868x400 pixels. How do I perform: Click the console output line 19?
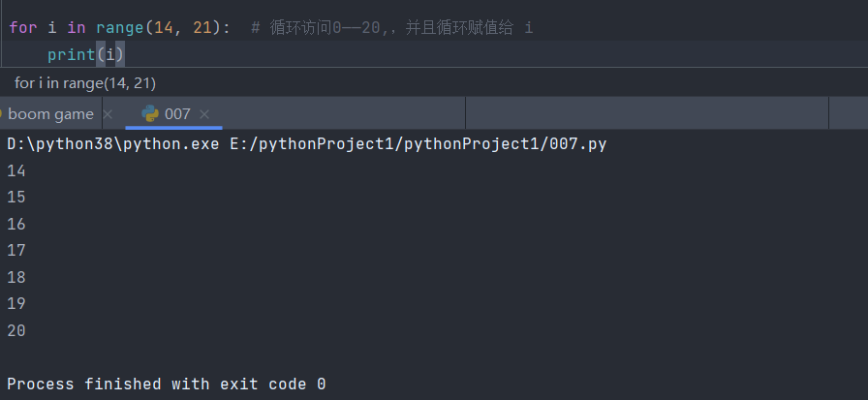point(16,304)
